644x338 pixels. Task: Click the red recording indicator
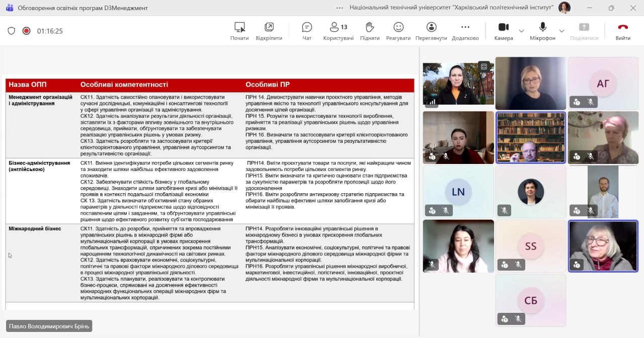click(26, 31)
